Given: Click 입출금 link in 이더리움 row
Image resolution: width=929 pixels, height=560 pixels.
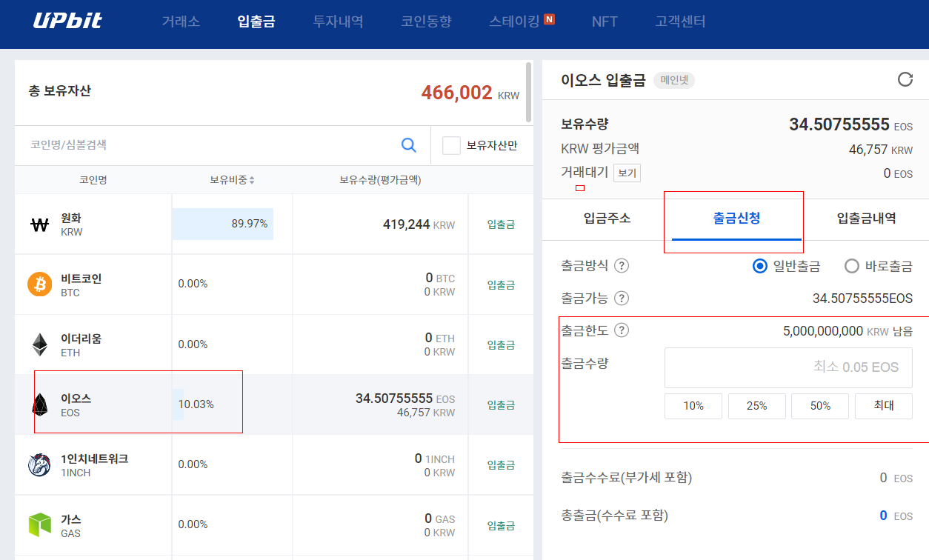Looking at the screenshot, I should click(501, 345).
